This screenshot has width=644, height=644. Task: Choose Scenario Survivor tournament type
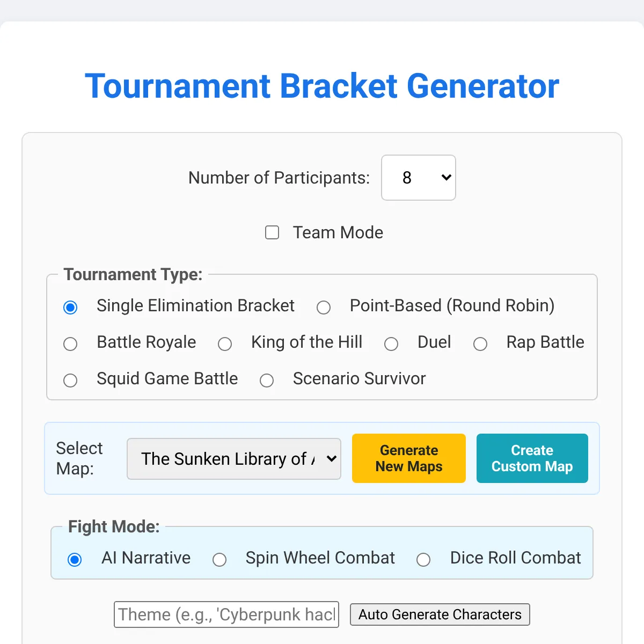[x=267, y=380]
